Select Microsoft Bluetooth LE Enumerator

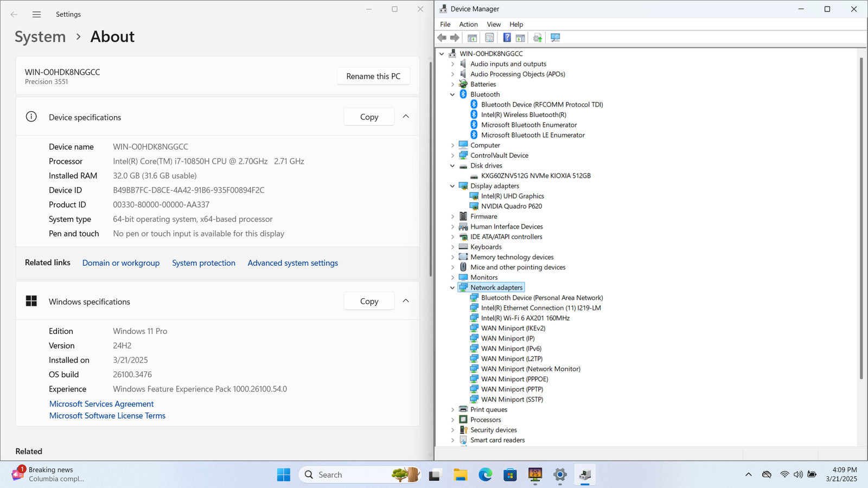533,135
